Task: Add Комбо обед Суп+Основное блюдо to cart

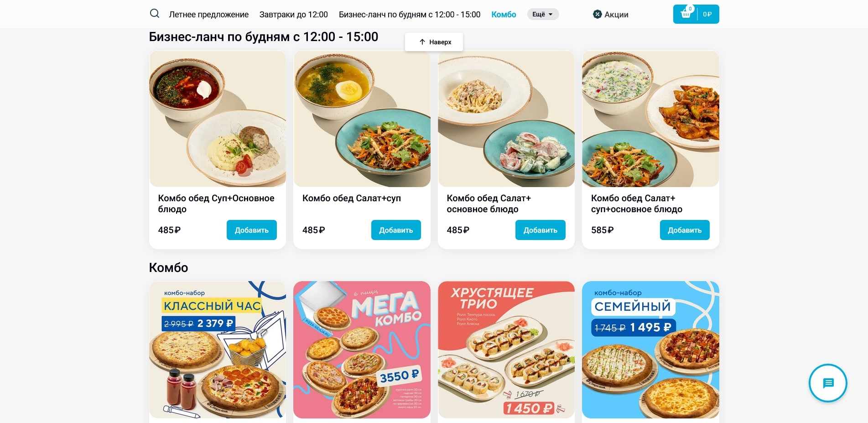Action: click(252, 230)
